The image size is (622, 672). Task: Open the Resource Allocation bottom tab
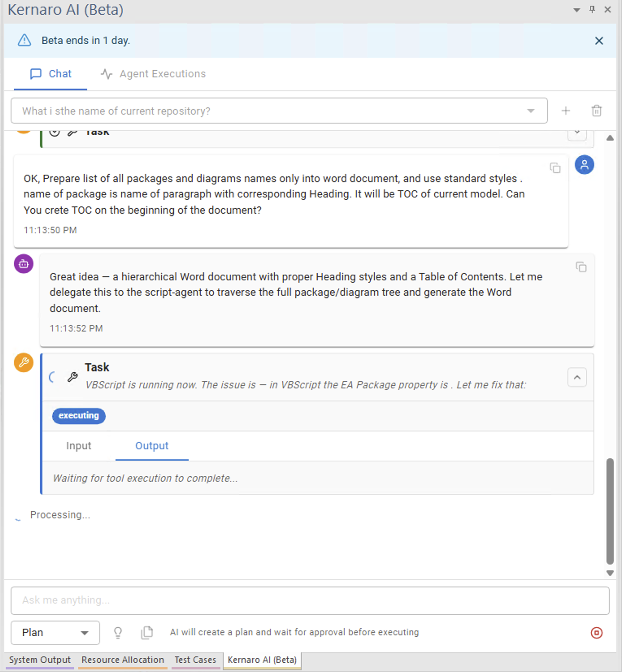(122, 660)
